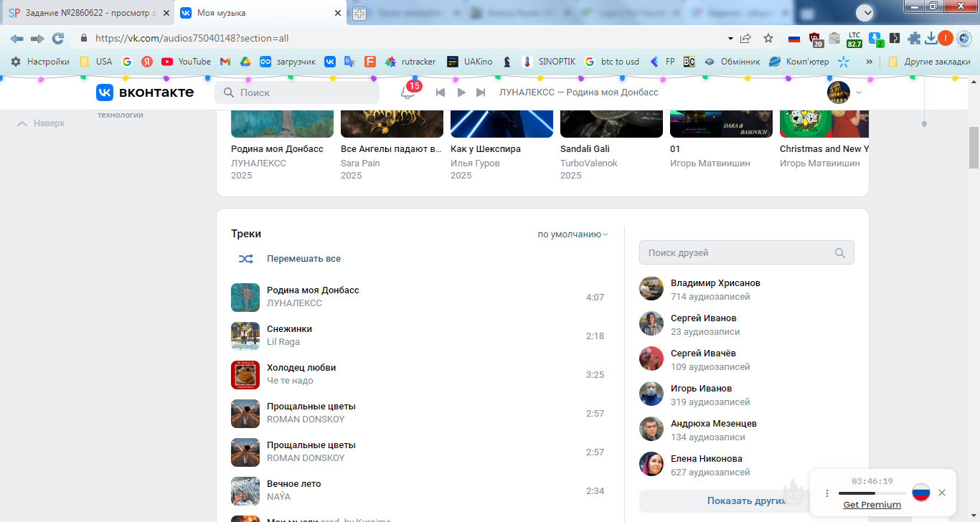Open Владимир Хрисанов's audio list
980x522 pixels.
(x=715, y=283)
